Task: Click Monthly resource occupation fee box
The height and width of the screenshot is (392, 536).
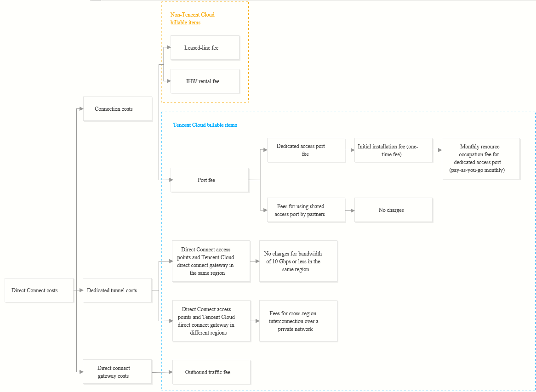Action: (481, 159)
